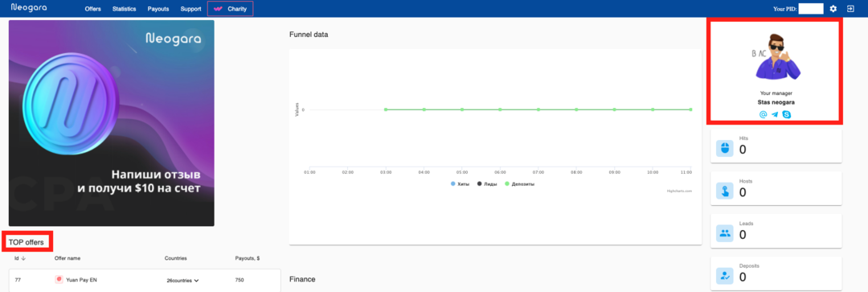This screenshot has height=292, width=868.
Task: Open the Statistics menu
Action: (124, 9)
